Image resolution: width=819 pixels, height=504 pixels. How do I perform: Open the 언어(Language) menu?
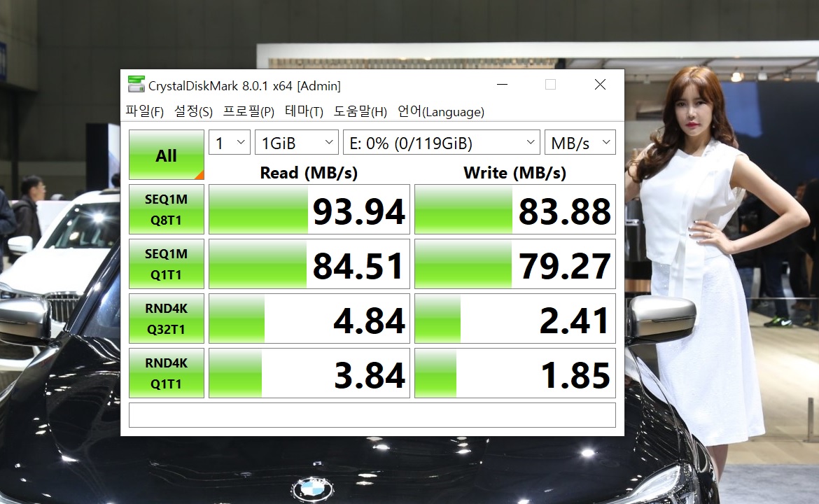click(x=441, y=111)
